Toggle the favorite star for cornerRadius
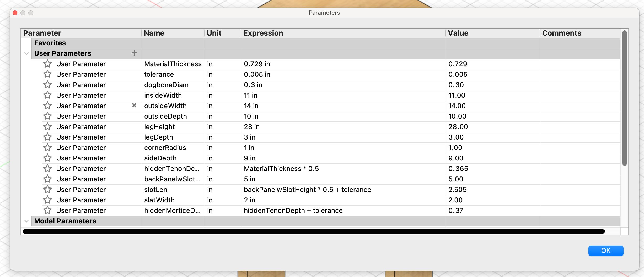 47,147
